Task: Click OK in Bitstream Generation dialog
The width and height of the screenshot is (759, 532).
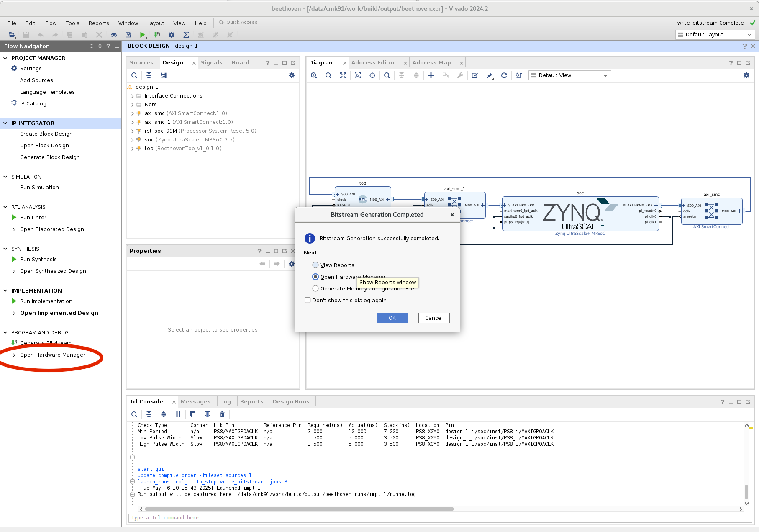Action: pos(392,318)
